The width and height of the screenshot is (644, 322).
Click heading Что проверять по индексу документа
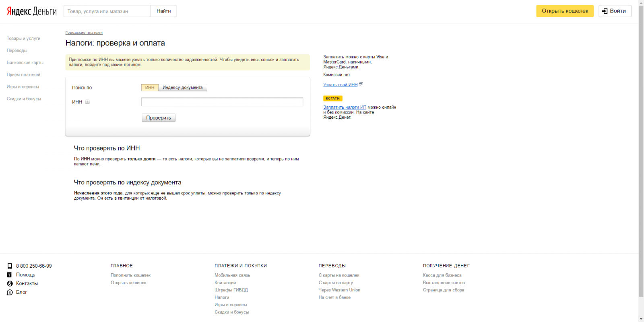128,183
